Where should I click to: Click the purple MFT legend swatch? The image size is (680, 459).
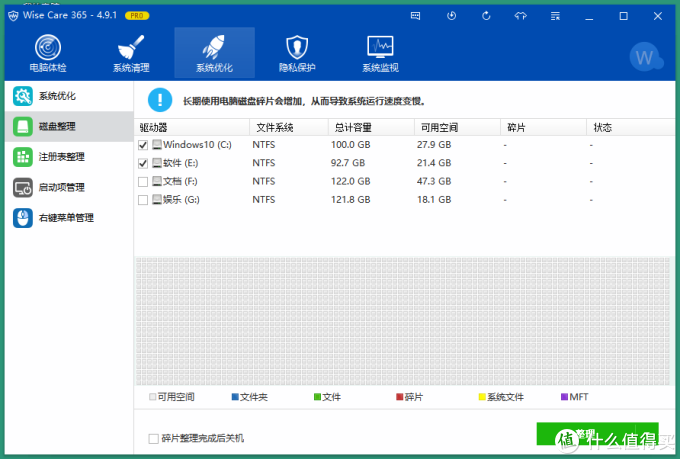564,397
